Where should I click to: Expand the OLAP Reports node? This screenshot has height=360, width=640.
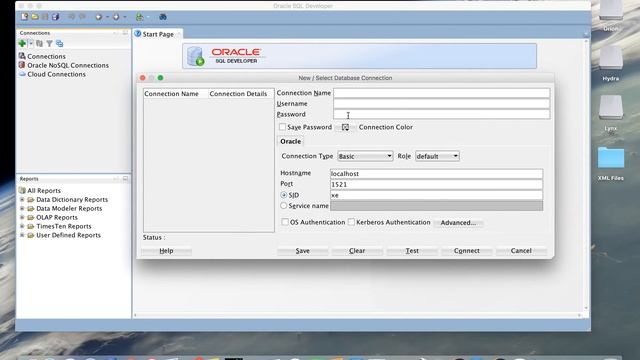(22, 217)
